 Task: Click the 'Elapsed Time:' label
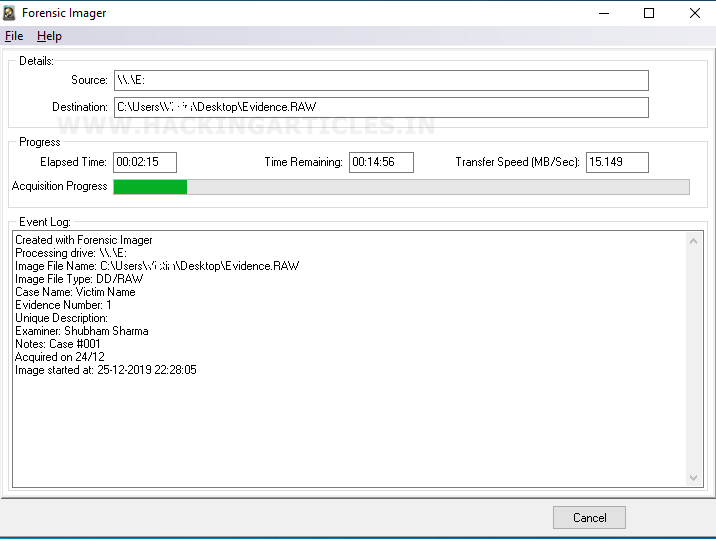[73, 162]
